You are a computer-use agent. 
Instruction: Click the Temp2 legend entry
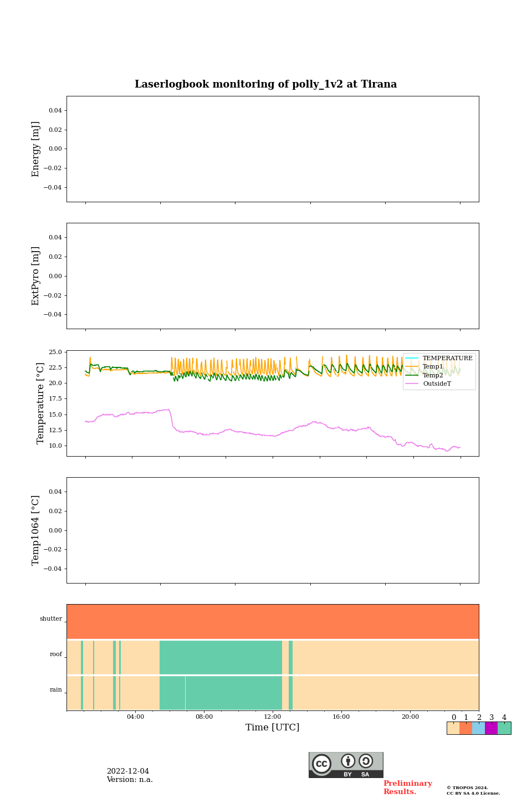tap(424, 375)
